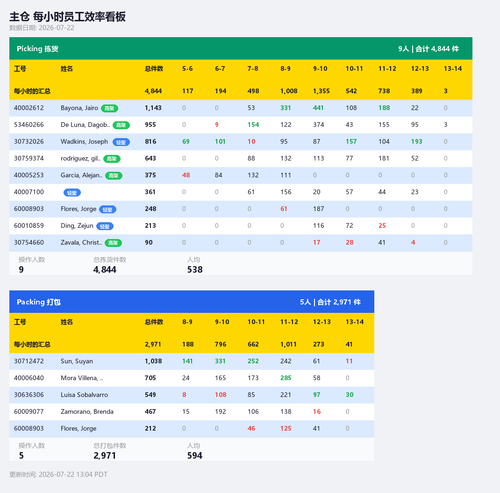The width and height of the screenshot is (500, 493).
Task: Select the 13-14 column header in Packing table
Action: point(354,322)
